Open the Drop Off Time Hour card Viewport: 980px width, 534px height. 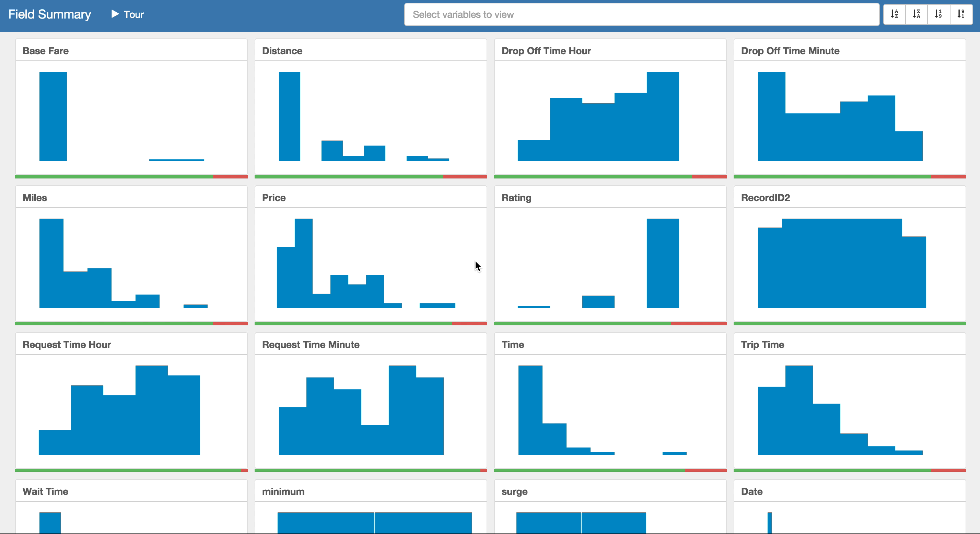click(610, 116)
